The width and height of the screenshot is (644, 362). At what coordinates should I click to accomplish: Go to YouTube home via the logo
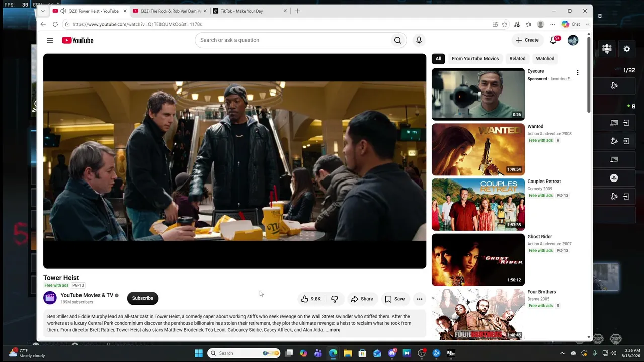[77, 40]
